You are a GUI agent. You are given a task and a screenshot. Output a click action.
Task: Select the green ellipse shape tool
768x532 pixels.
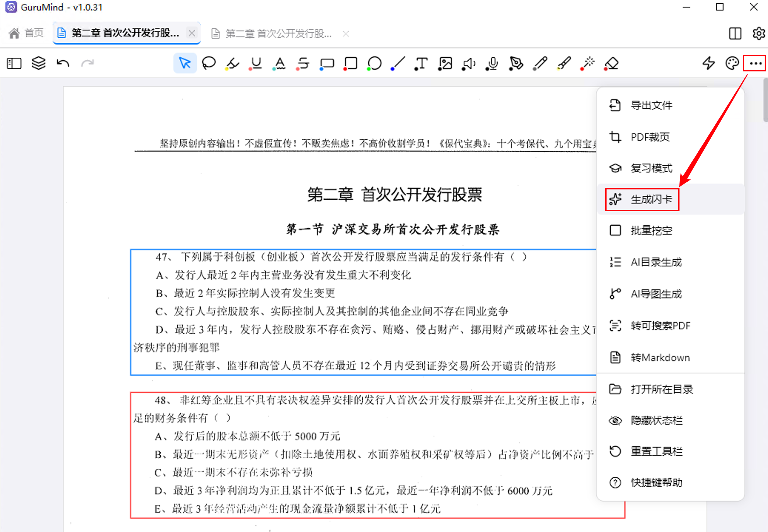point(374,63)
